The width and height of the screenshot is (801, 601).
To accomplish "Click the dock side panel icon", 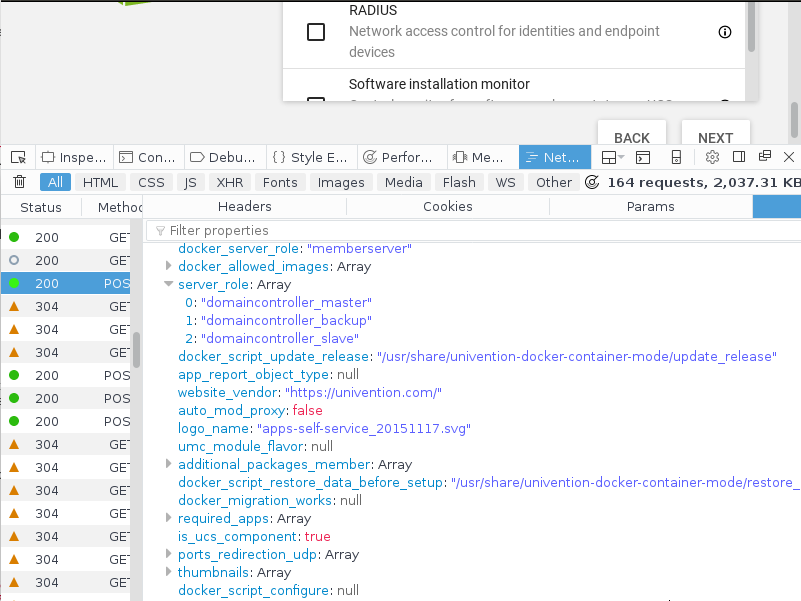I will point(739,157).
